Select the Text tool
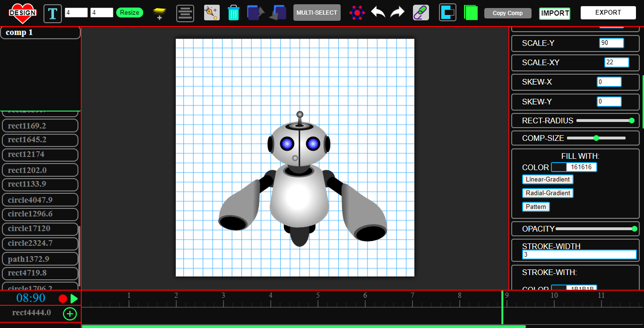The width and height of the screenshot is (644, 328). coord(52,14)
